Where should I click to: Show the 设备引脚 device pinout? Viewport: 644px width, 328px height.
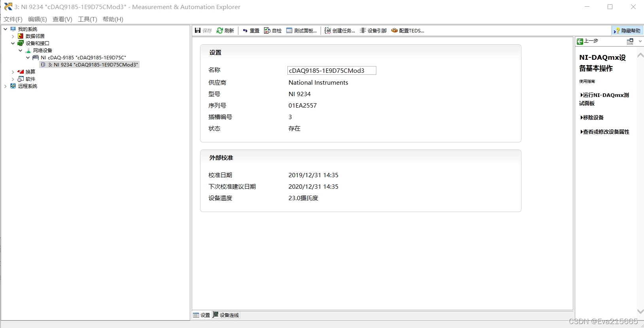point(373,30)
